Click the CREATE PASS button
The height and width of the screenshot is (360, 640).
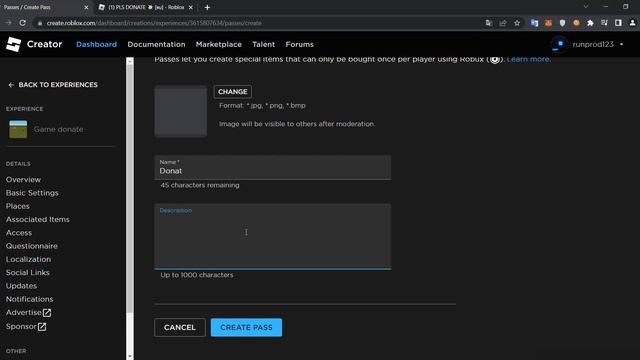pos(246,327)
